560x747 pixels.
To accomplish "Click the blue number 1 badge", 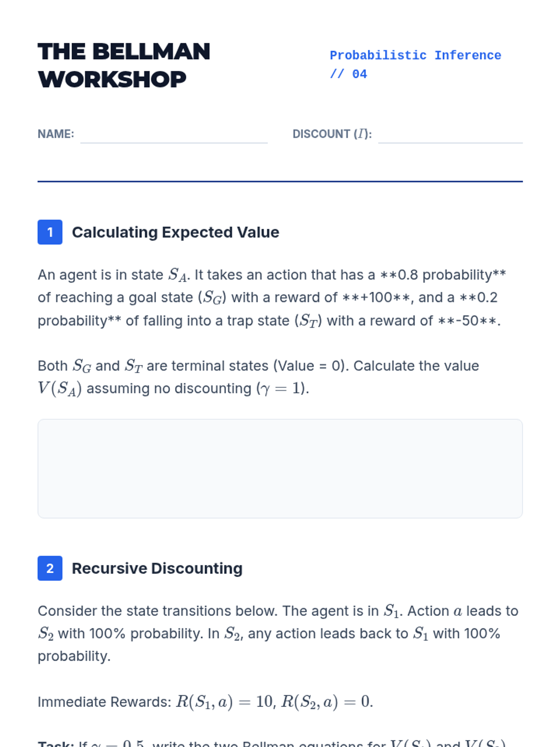I will pyautogui.click(x=50, y=232).
